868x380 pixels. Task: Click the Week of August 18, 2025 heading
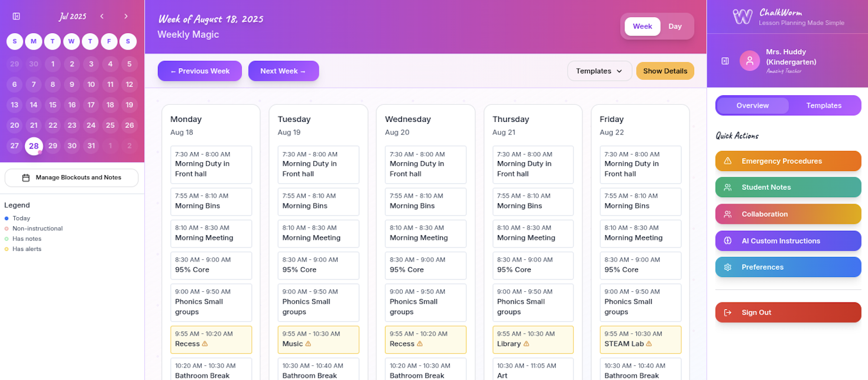(210, 19)
